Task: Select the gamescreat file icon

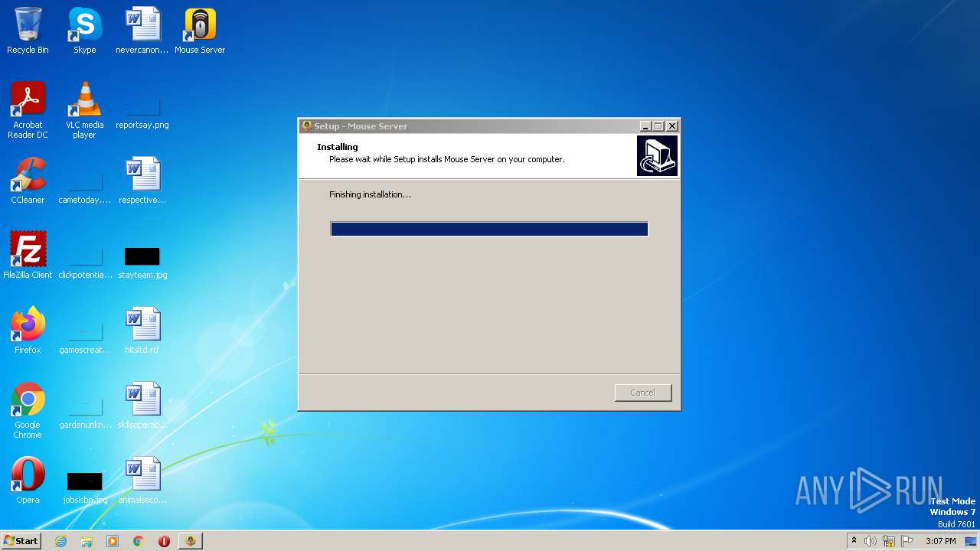Action: tap(84, 337)
